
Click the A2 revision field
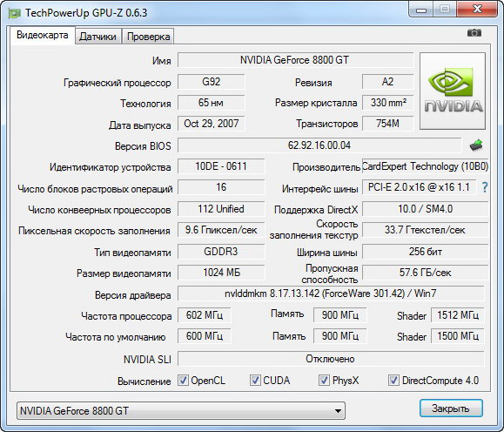tap(387, 82)
